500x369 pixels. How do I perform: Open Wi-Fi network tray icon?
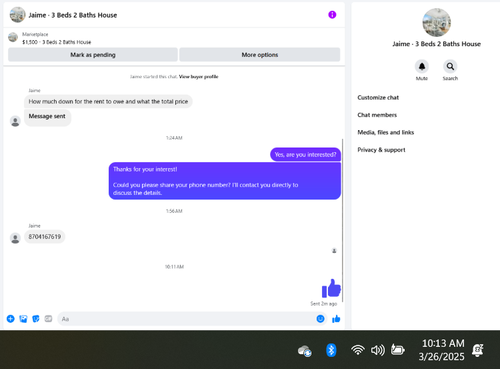pos(358,350)
